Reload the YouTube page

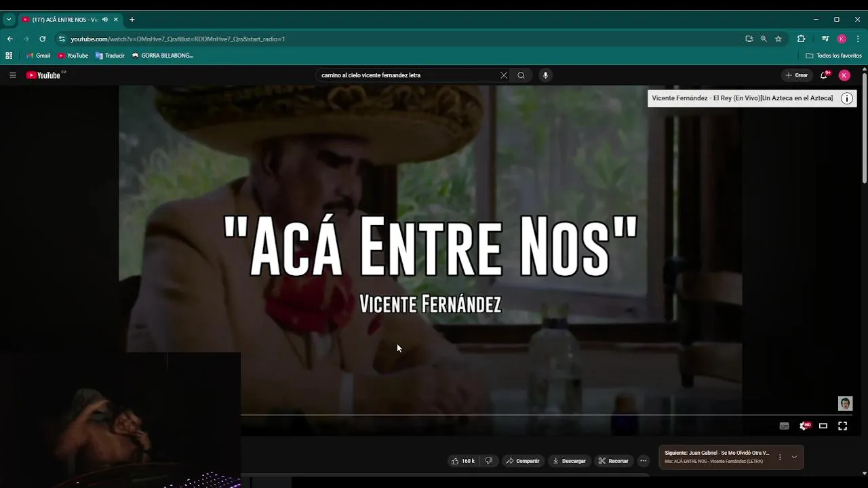[x=42, y=39]
